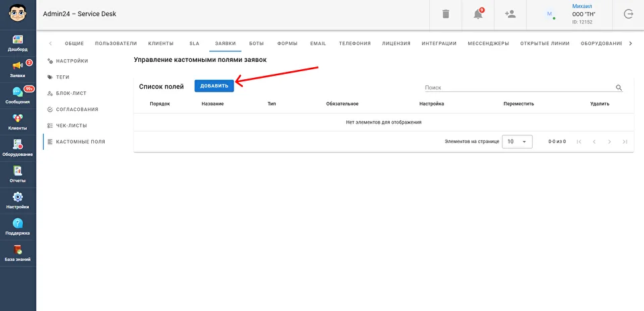The height and width of the screenshot is (311, 644).
Task: Open КАСТОМНЫЕ ПОЛЯ in the left submenu
Action: click(76, 142)
